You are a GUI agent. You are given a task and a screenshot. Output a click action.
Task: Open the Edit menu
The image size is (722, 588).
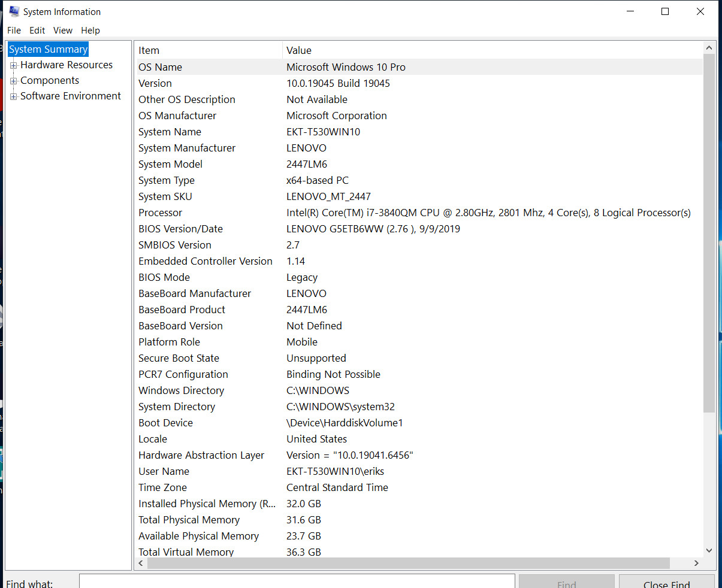pyautogui.click(x=37, y=31)
